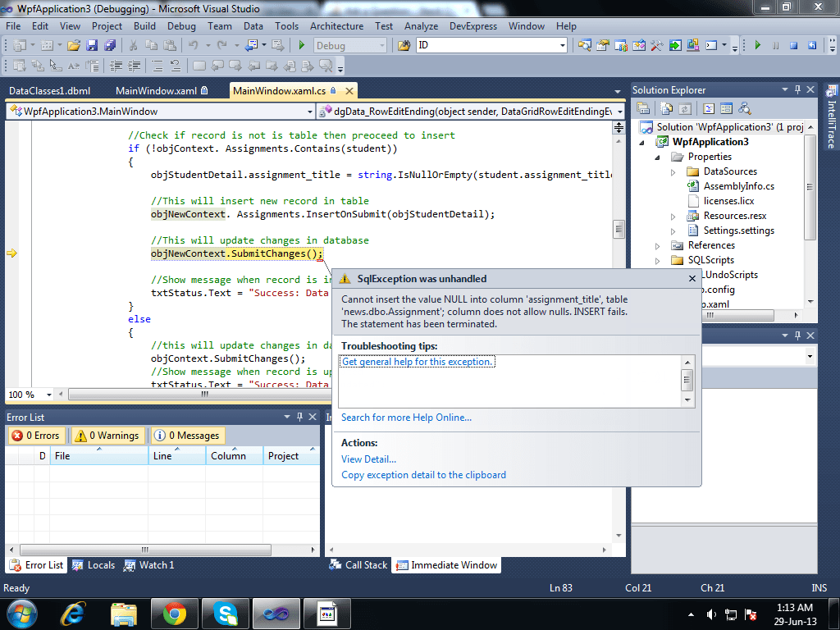Click the Paste toolbar icon
This screenshot has height=630, width=840.
(169, 46)
